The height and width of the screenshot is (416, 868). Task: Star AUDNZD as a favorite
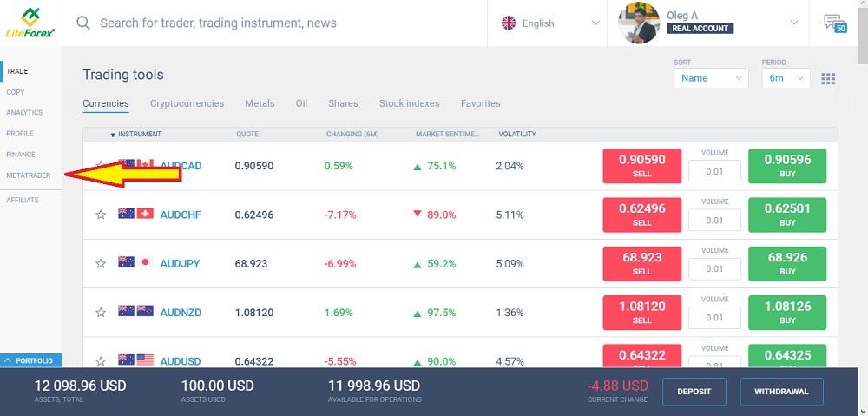(x=101, y=312)
